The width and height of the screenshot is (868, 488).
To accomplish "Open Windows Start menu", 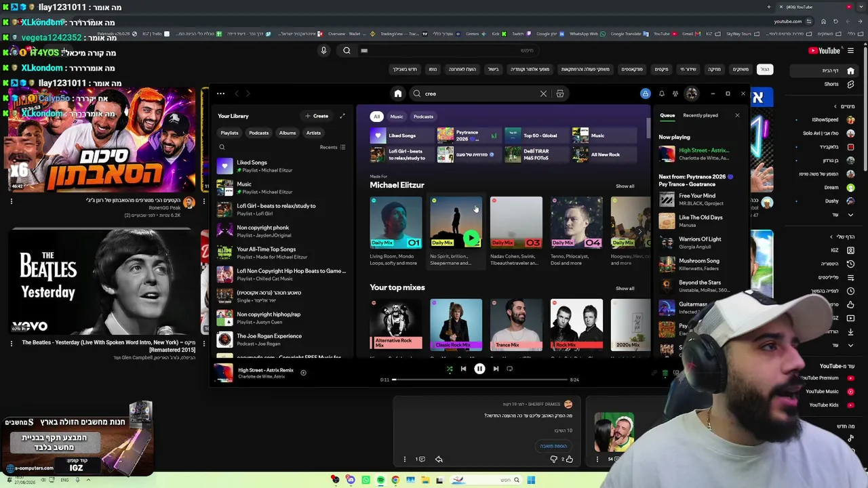I will tap(531, 480).
